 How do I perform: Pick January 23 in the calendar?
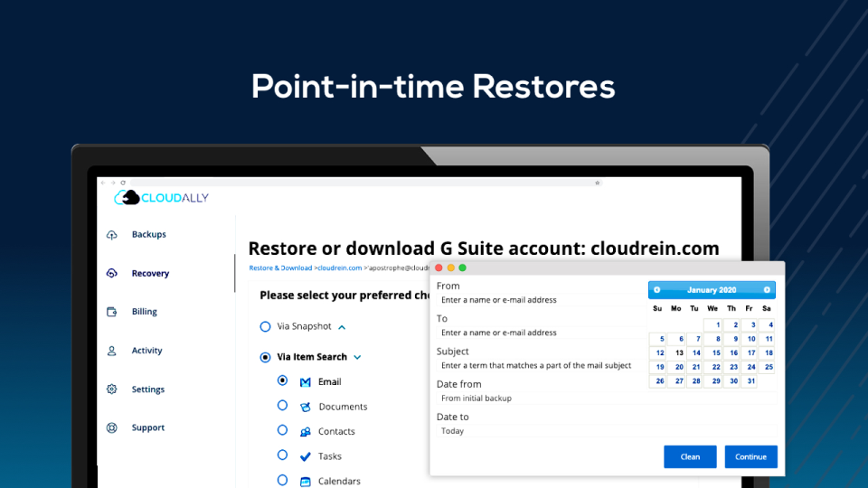(731, 368)
